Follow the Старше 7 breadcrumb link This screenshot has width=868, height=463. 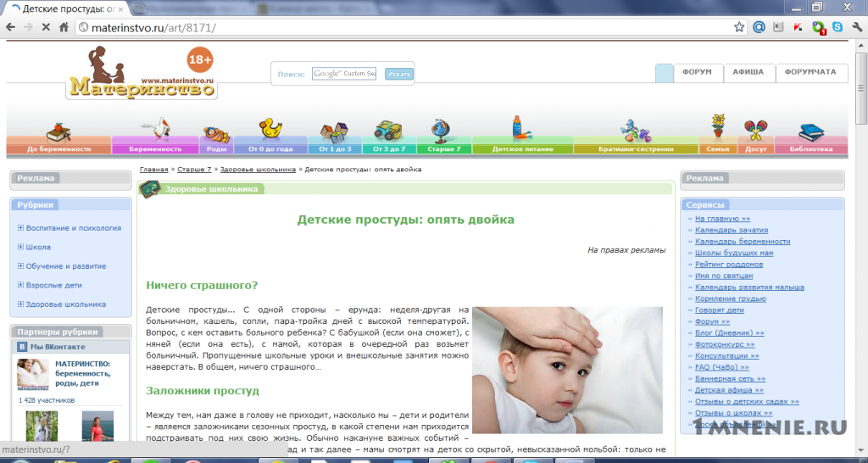[x=194, y=170]
